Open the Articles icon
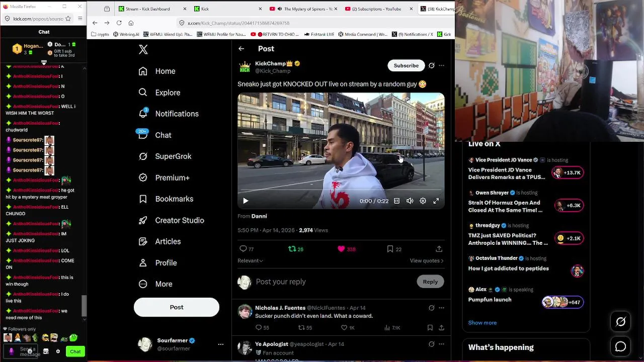The width and height of the screenshot is (644, 362). (143, 241)
